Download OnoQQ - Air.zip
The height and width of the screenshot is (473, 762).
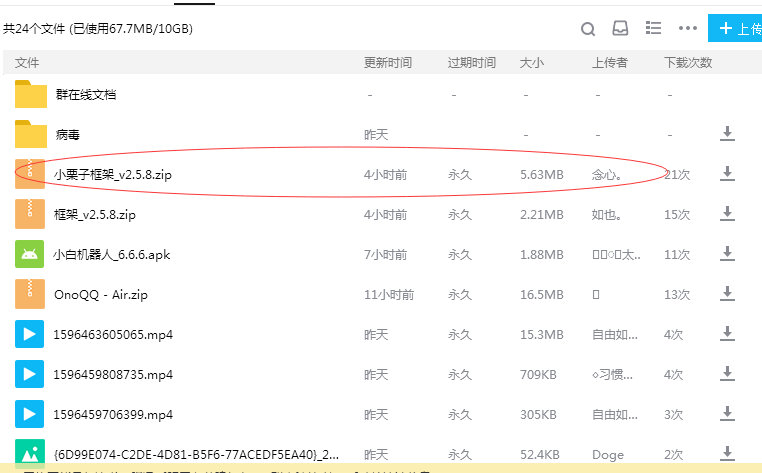pos(727,294)
